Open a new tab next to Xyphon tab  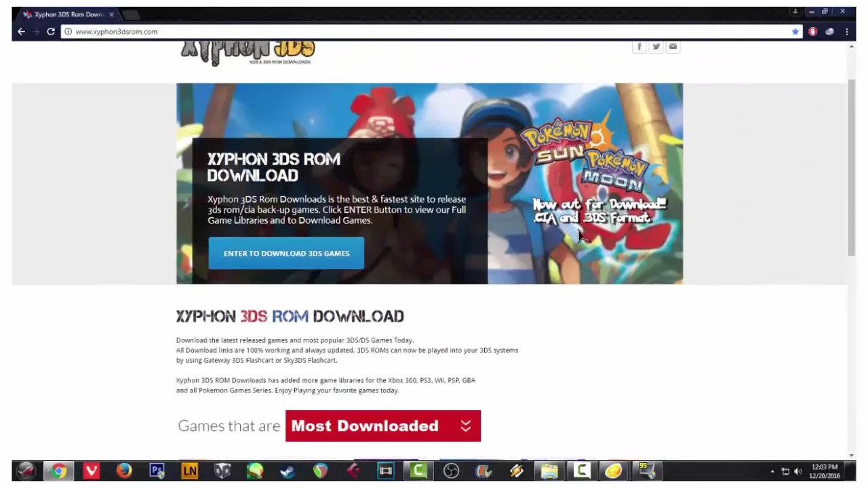(131, 14)
